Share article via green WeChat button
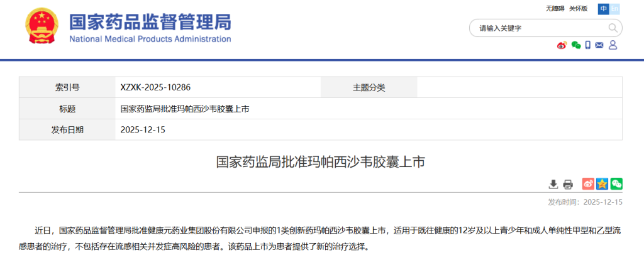This screenshot has width=644, height=260. 616,184
